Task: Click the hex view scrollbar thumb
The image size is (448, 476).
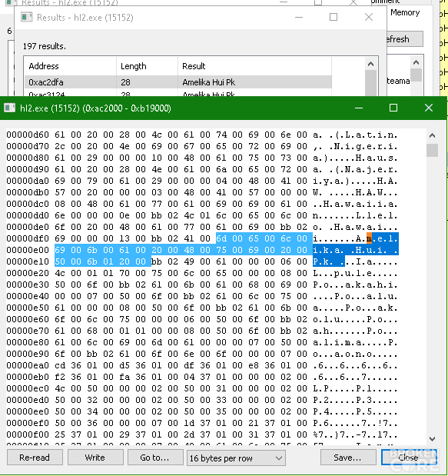Action: (432, 150)
